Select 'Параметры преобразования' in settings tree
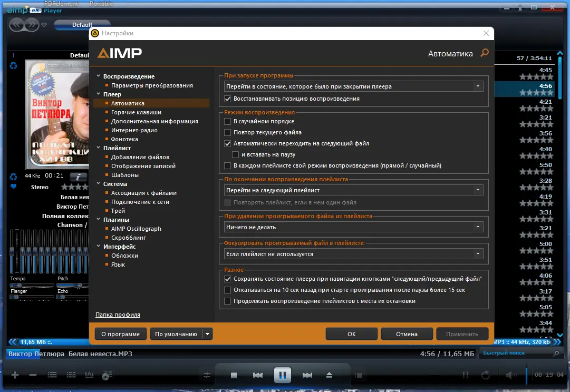 click(x=152, y=85)
